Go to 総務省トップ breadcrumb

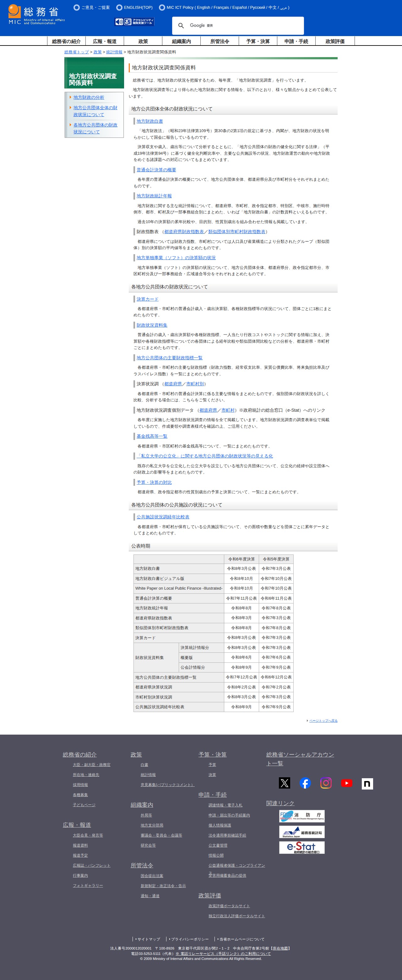coord(77,52)
